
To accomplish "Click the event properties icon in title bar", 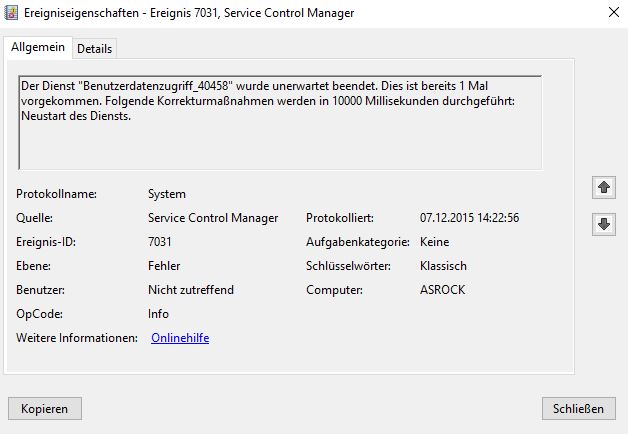I will pos(12,12).
